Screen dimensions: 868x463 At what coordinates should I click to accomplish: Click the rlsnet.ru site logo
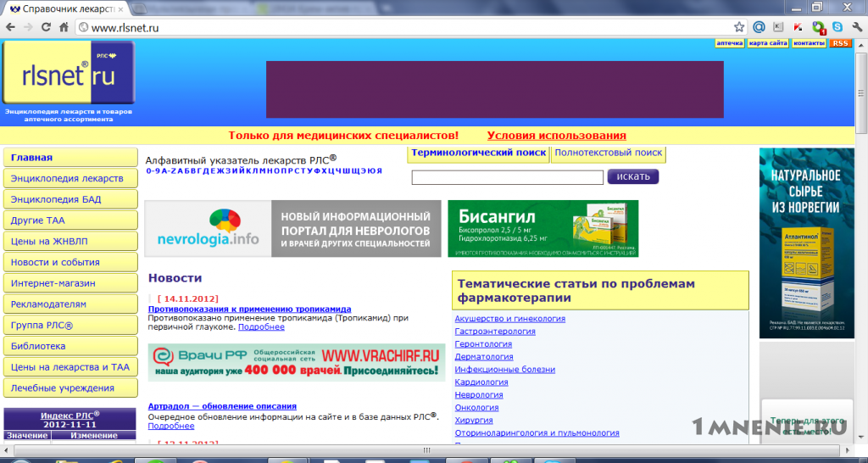click(x=69, y=73)
